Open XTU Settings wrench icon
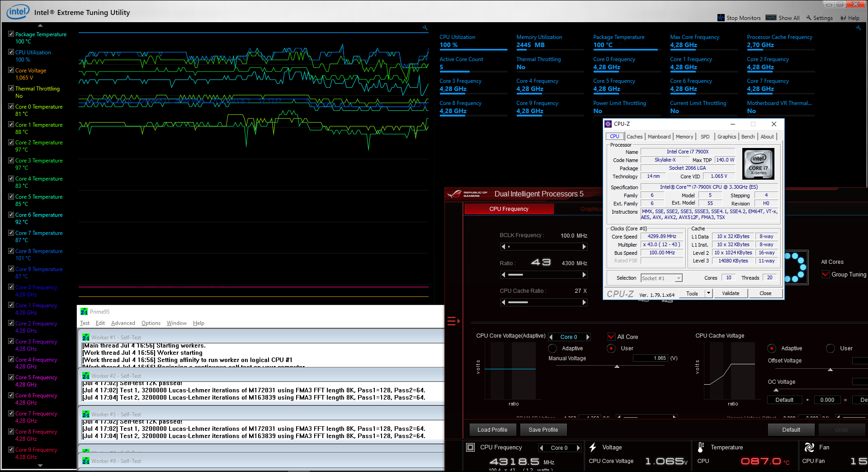Screen dimensions: 868x472 [x=809, y=18]
